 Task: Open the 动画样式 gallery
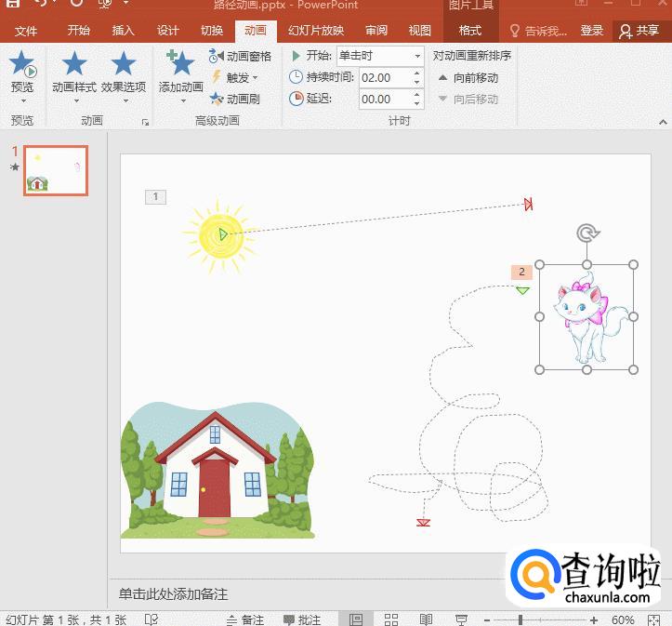(x=73, y=73)
